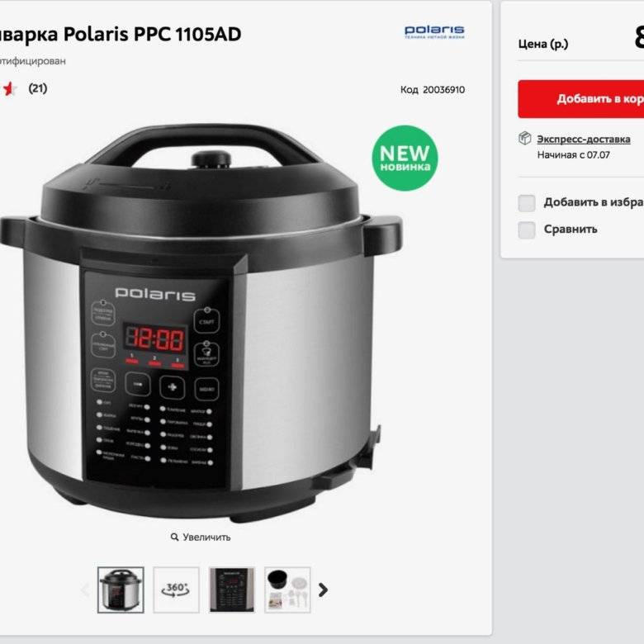Screen dimensions: 644x644
Task: Click the magnifier icon beside Увеличить
Action: point(174,537)
